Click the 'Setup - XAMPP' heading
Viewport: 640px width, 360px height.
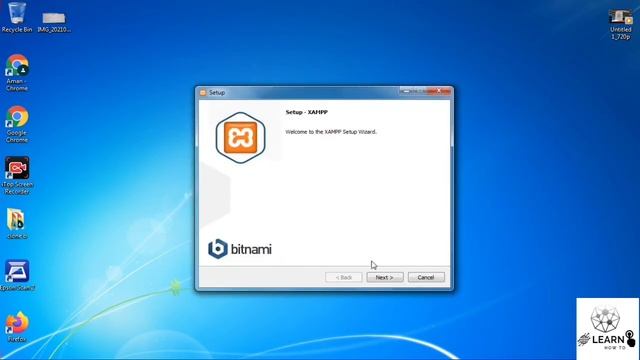[x=307, y=112]
